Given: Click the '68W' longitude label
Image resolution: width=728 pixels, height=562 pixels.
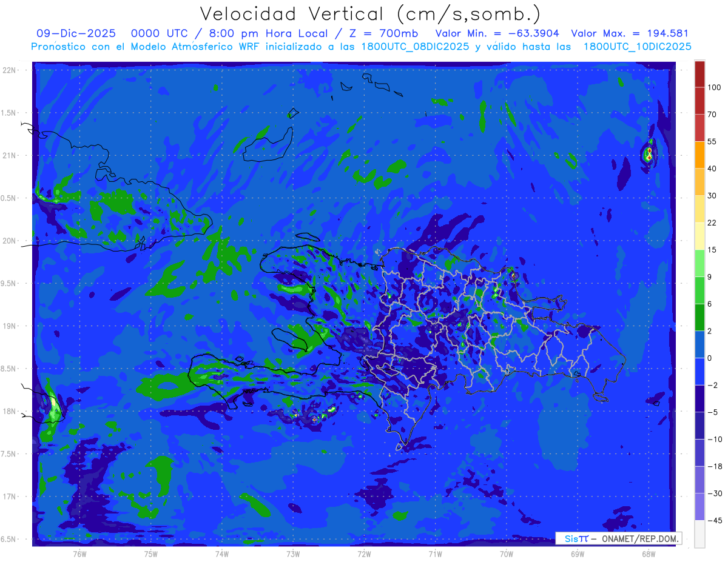Looking at the screenshot, I should [x=649, y=554].
